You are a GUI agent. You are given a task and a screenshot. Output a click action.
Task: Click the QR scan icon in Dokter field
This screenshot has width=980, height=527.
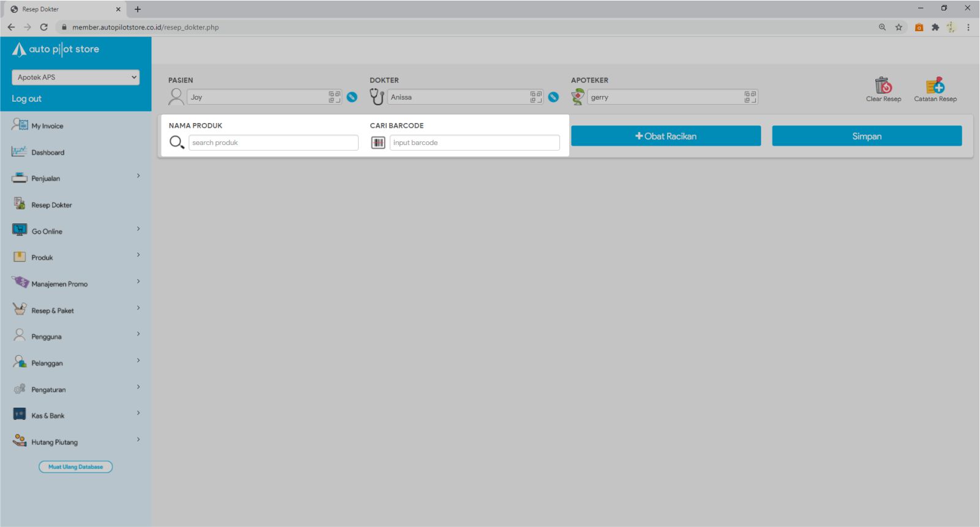tap(536, 97)
